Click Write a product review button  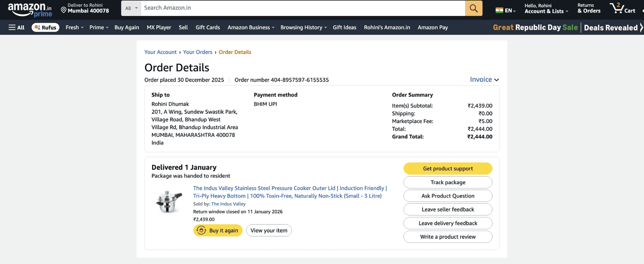(x=448, y=237)
